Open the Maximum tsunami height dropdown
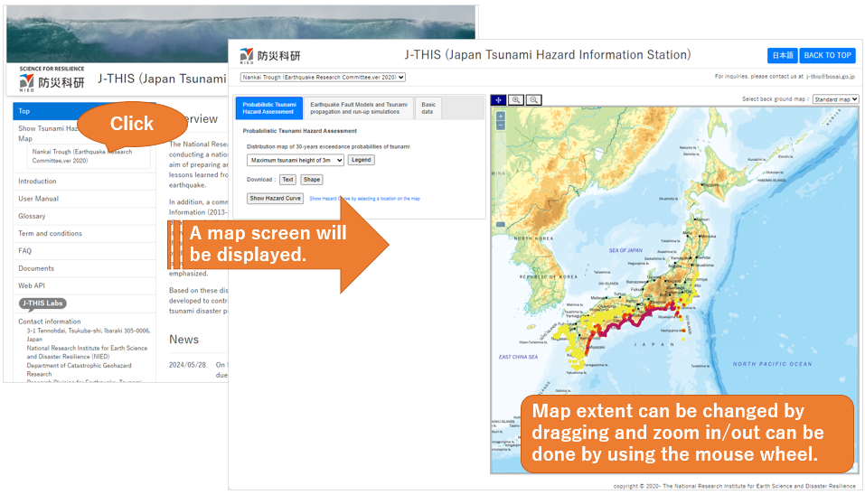This screenshot has width=865, height=504. click(296, 160)
